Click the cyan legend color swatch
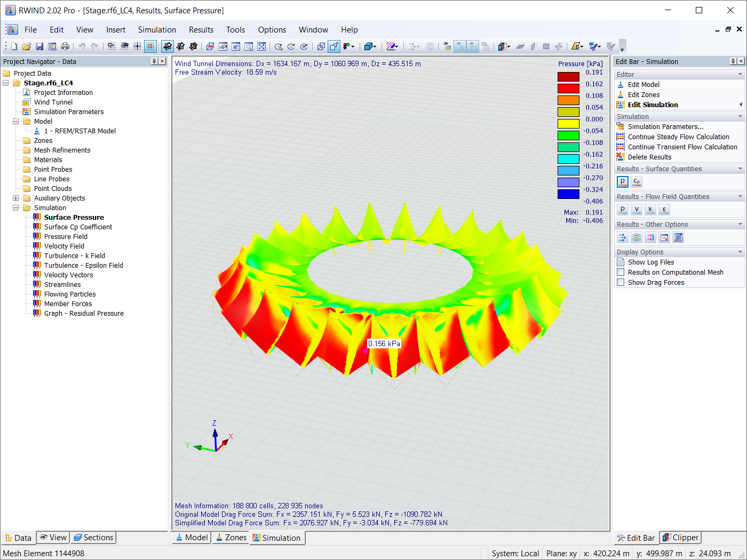This screenshot has width=747, height=560. (x=568, y=159)
